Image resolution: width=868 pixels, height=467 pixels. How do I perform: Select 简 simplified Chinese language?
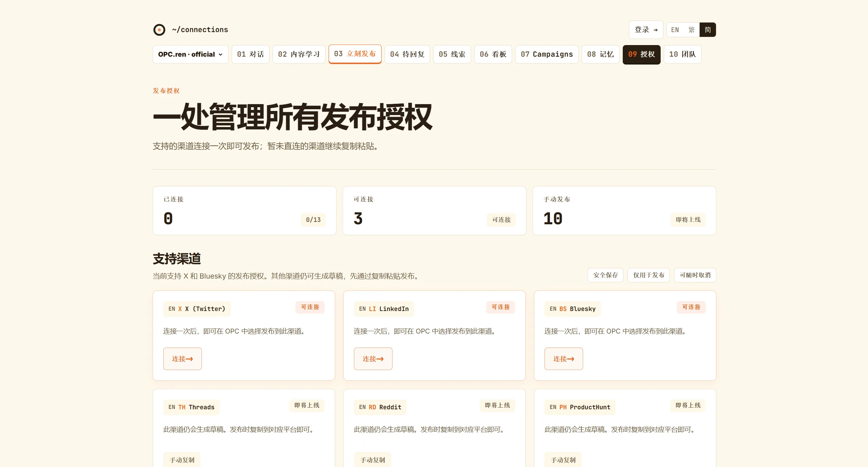pos(708,30)
